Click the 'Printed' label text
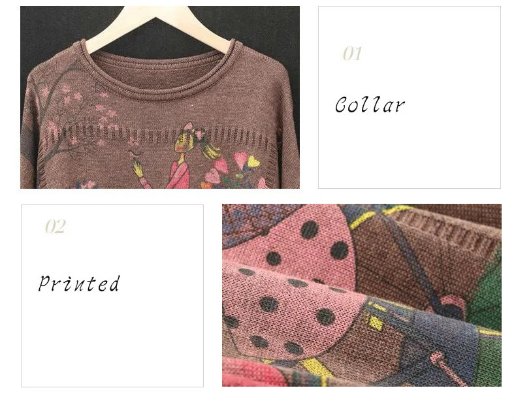Viewport: 516px width, 420px height. pos(79,283)
